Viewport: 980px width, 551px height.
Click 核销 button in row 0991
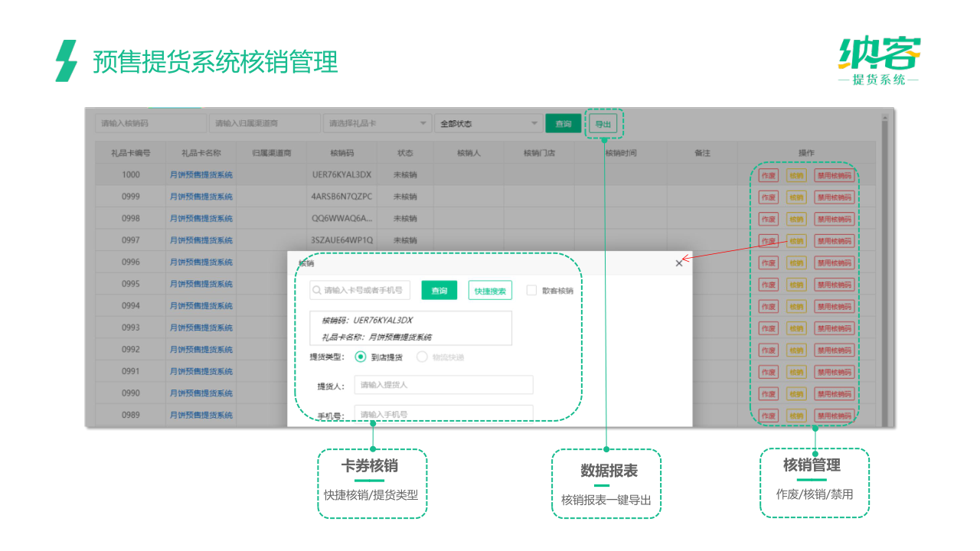(x=796, y=371)
